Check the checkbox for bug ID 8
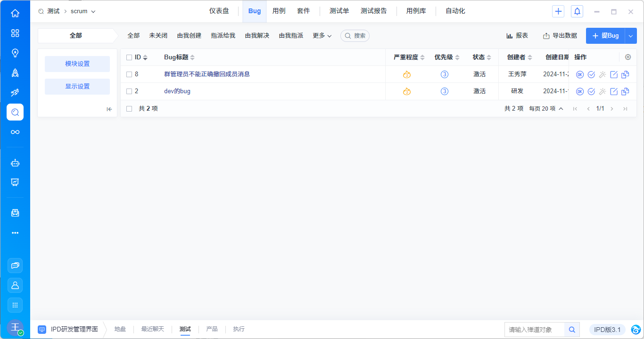Image resolution: width=644 pixels, height=339 pixels. (x=129, y=74)
